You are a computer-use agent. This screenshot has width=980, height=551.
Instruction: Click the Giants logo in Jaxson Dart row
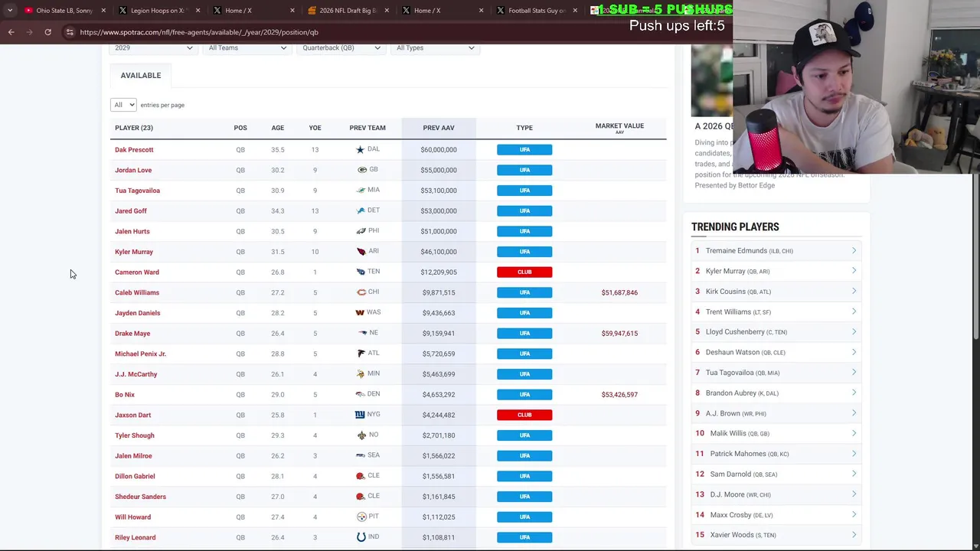[360, 414]
